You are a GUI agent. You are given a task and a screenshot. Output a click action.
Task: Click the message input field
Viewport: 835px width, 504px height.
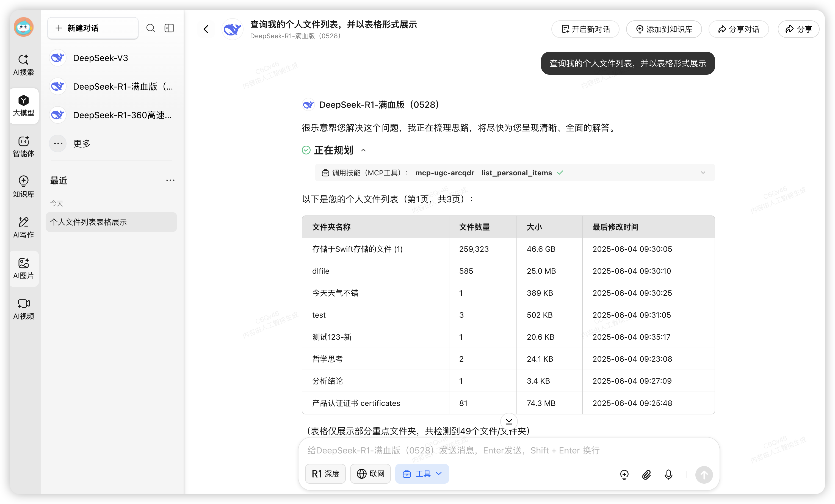(508, 450)
